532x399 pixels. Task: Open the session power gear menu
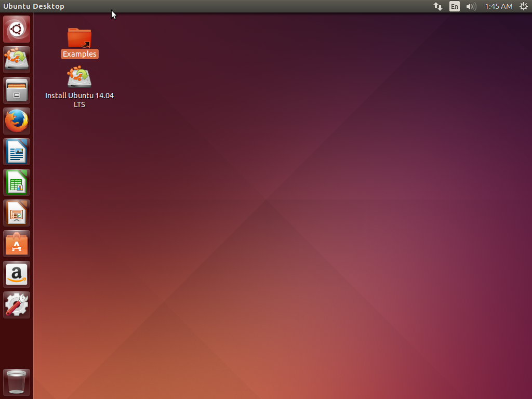tap(524, 6)
